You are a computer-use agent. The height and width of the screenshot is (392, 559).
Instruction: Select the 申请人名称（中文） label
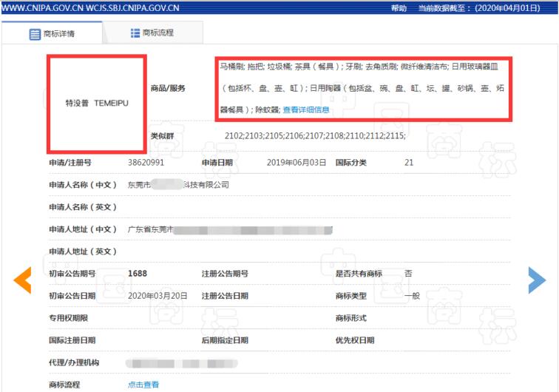pyautogui.click(x=83, y=185)
